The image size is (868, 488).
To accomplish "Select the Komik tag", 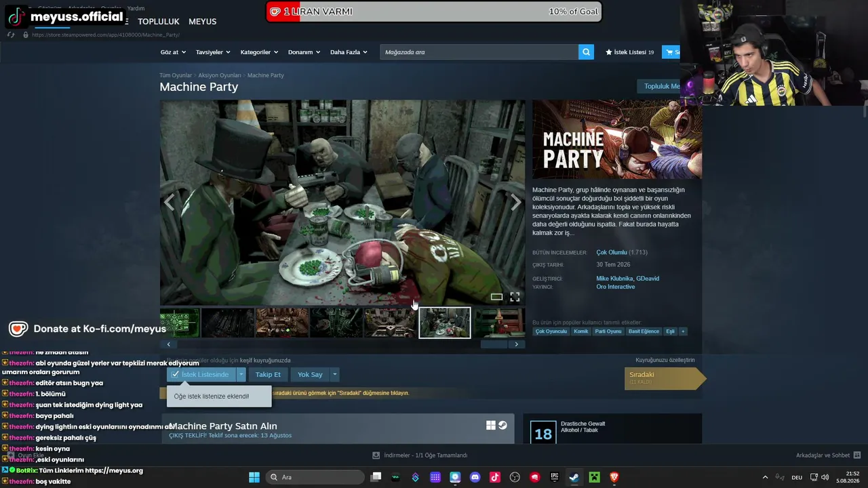I will point(581,331).
